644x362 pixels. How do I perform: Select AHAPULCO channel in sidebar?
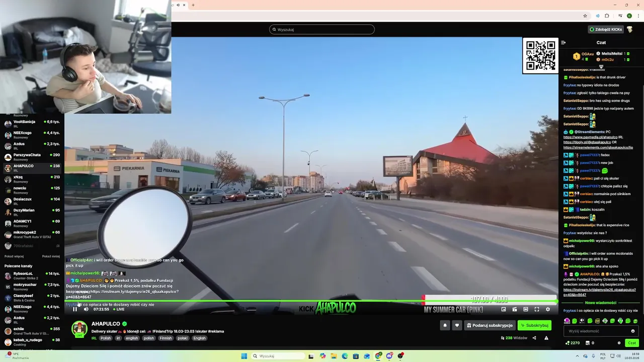pyautogui.click(x=32, y=168)
